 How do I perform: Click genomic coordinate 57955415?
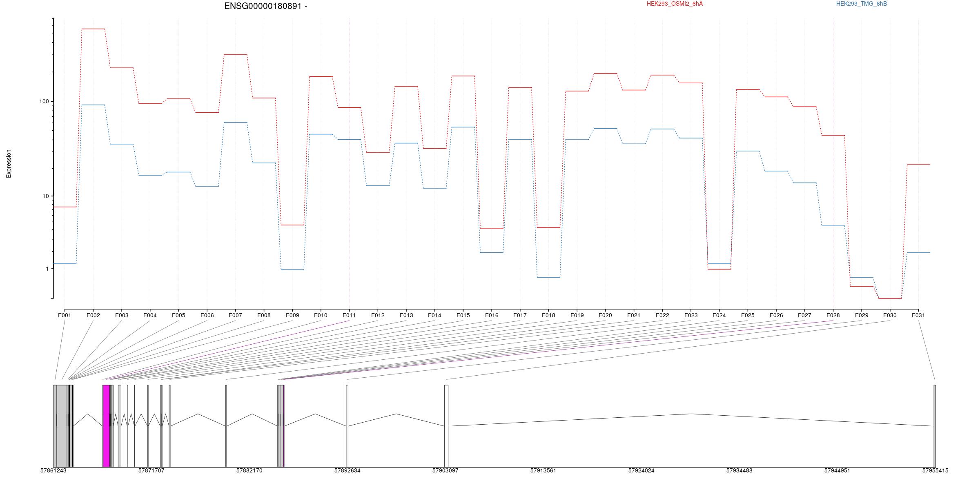click(x=935, y=470)
